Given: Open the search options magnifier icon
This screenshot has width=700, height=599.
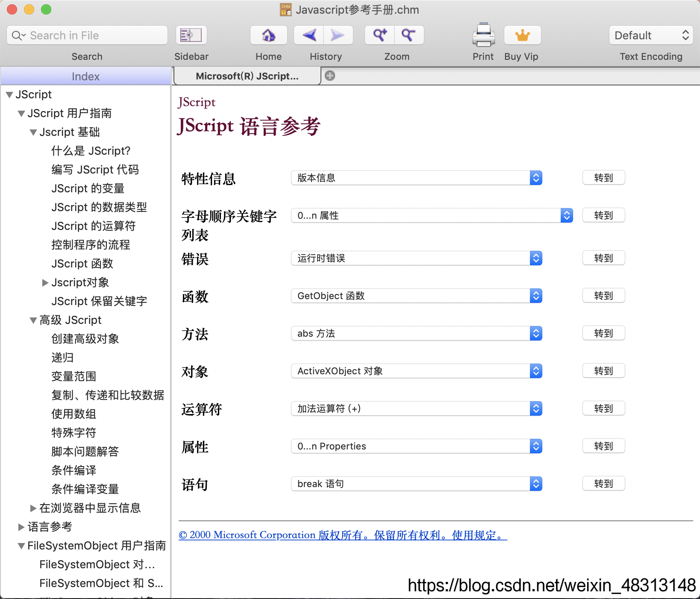Looking at the screenshot, I should click(x=18, y=35).
